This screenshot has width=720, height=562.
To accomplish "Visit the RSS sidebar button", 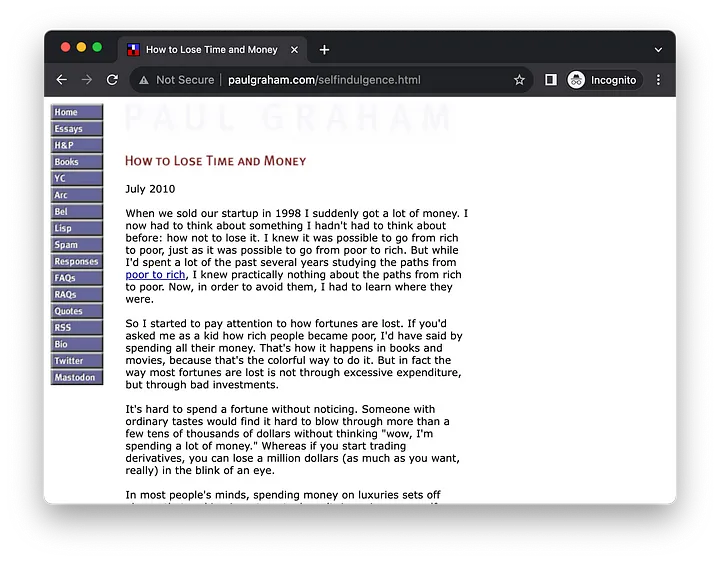I will pos(77,327).
